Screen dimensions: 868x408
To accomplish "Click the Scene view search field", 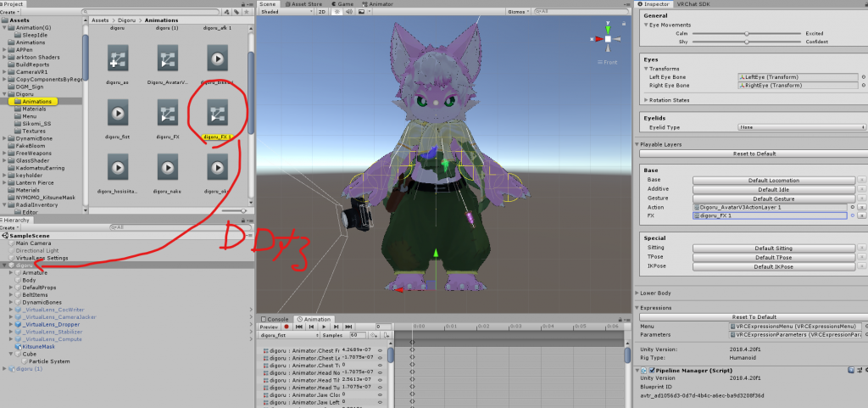I will coord(582,11).
